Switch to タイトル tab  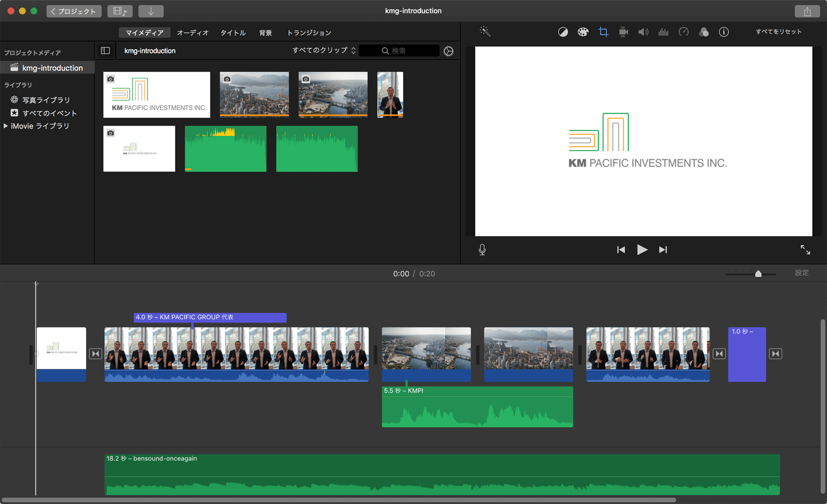tap(233, 33)
